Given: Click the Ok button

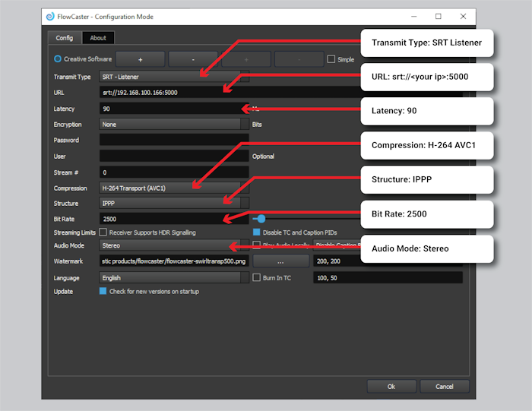Looking at the screenshot, I should pyautogui.click(x=391, y=387).
